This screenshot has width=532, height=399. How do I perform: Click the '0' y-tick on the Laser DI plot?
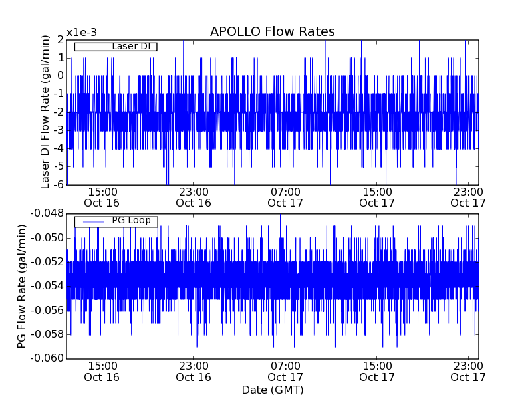point(61,76)
